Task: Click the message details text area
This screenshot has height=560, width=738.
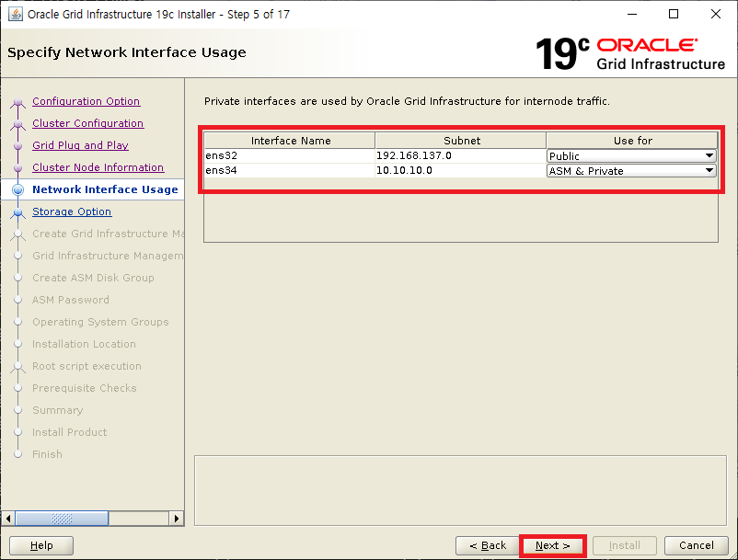Action: point(460,490)
